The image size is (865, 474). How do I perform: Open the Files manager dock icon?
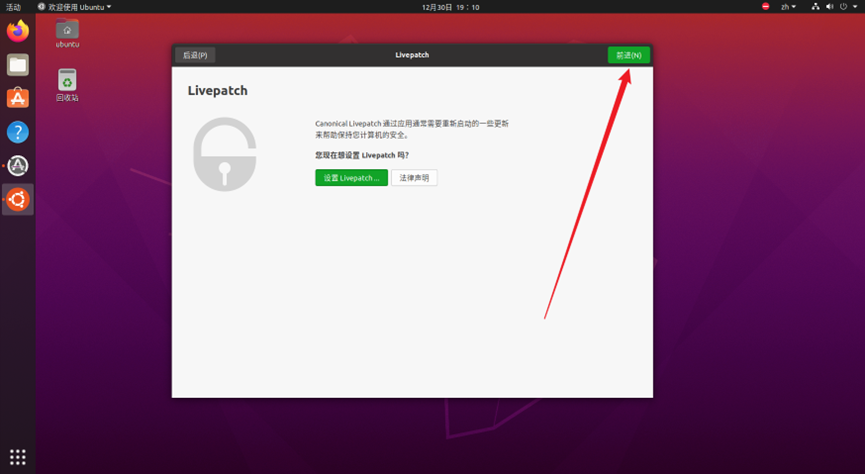pos(18,65)
